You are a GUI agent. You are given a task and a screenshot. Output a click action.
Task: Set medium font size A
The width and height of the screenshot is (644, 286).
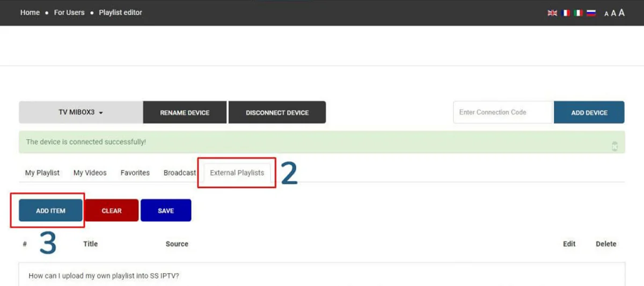click(x=613, y=13)
